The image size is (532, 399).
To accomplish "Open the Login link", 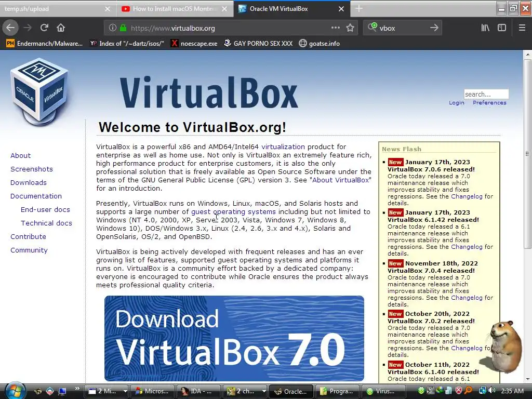I will click(456, 103).
